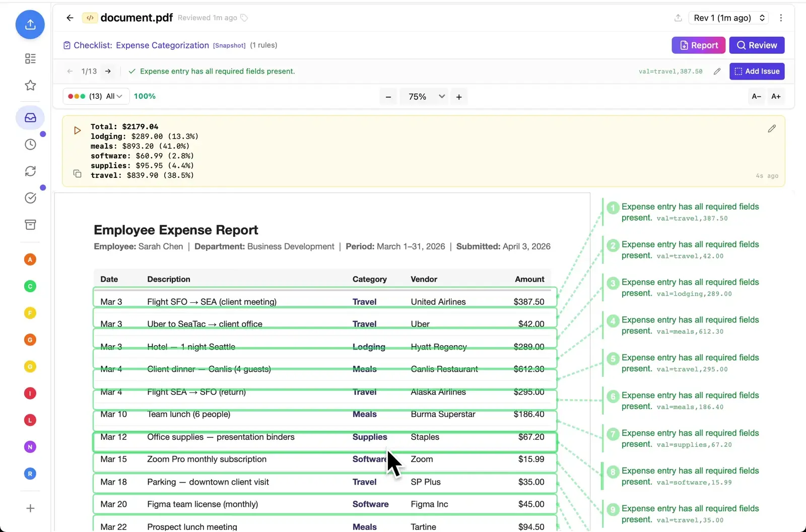Click the archive box icon in the sidebar
Image resolution: width=806 pixels, height=532 pixels.
pos(30,225)
